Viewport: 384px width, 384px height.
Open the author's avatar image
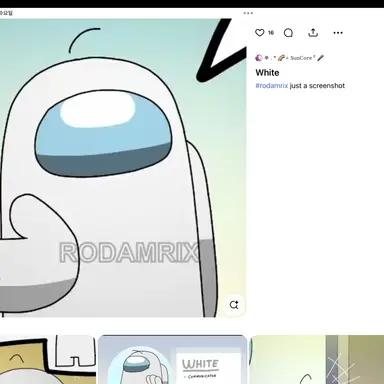(x=259, y=58)
